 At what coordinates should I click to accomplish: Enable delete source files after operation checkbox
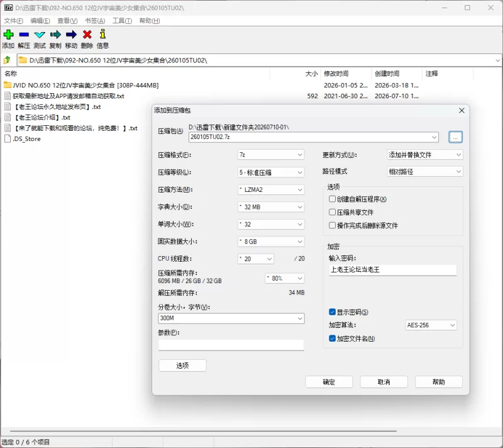333,225
